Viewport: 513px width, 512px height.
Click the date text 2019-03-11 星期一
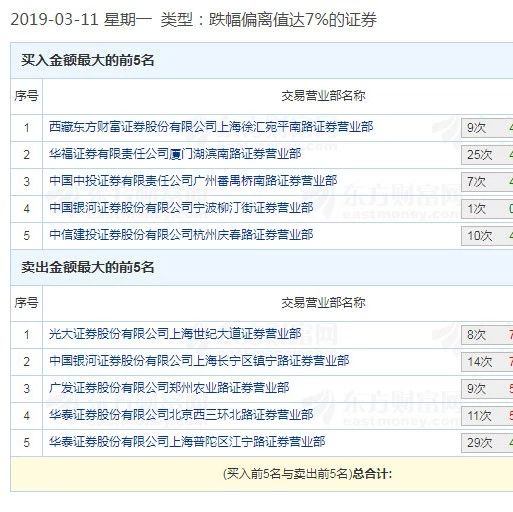point(81,20)
